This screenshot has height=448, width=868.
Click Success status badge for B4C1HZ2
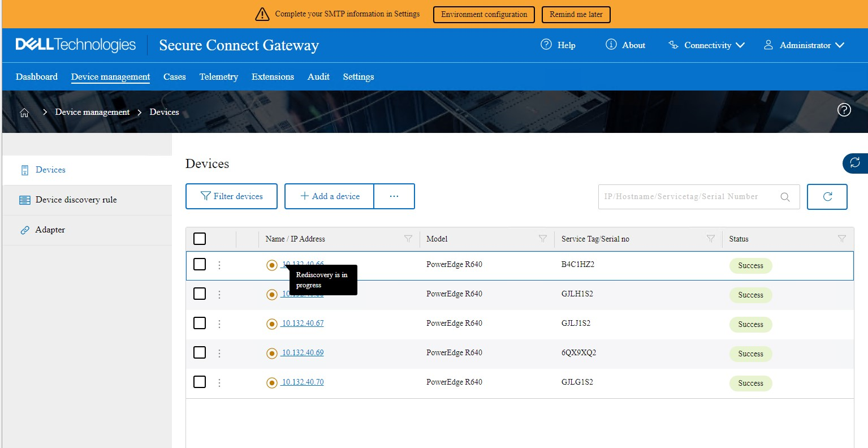coord(750,266)
